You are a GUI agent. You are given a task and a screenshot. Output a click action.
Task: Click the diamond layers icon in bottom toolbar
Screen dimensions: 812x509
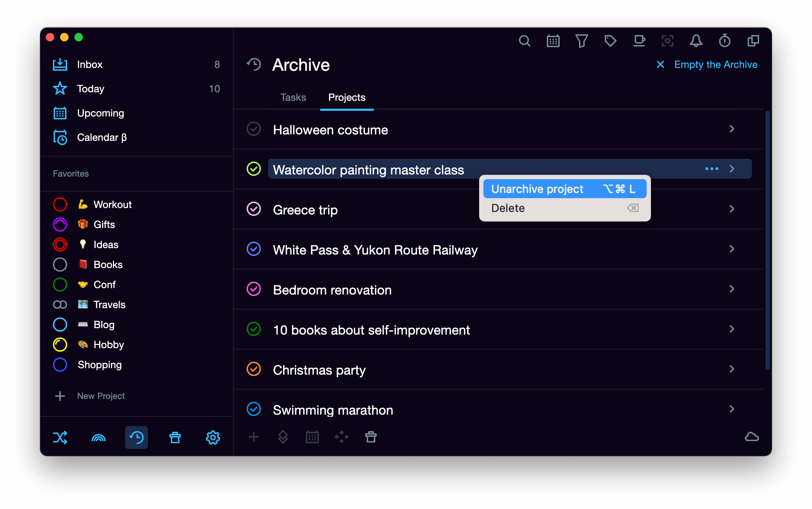pos(283,437)
